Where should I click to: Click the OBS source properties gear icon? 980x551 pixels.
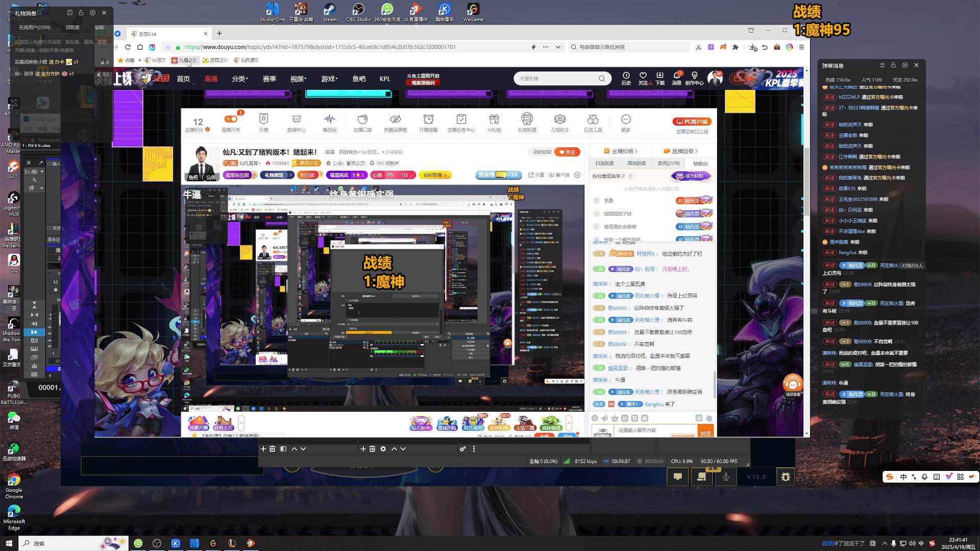tap(383, 449)
